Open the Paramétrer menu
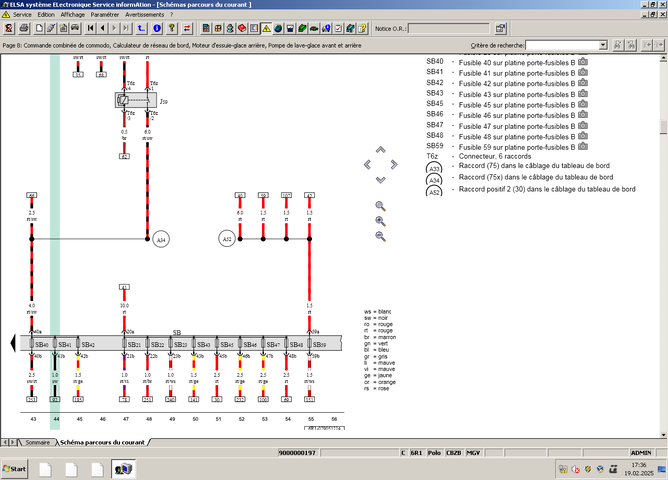The image size is (668, 480). pyautogui.click(x=104, y=15)
